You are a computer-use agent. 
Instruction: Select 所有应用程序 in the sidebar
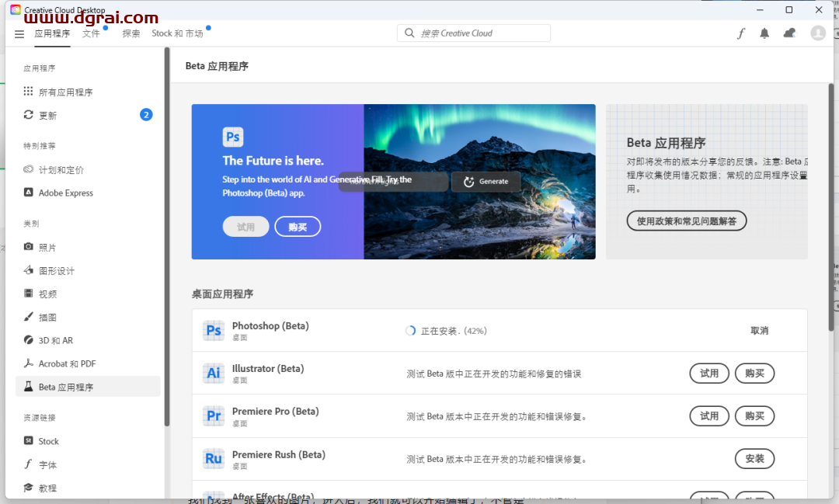point(65,92)
